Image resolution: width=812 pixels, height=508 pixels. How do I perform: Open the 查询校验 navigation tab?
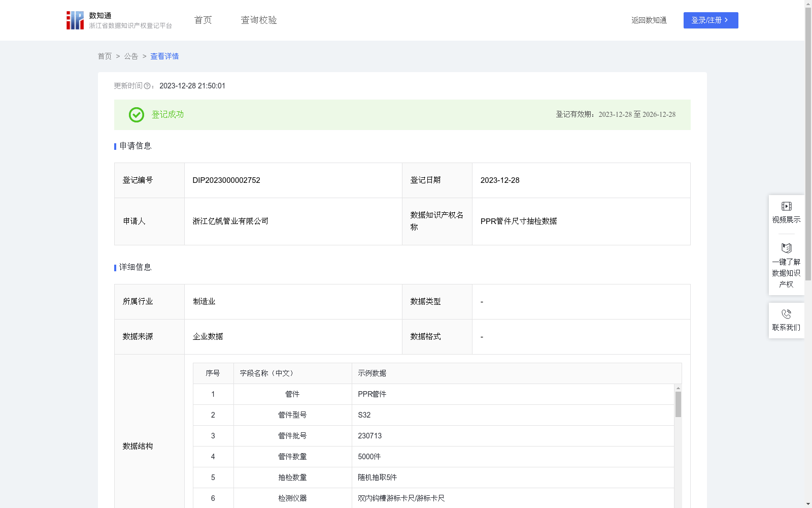[x=259, y=20]
